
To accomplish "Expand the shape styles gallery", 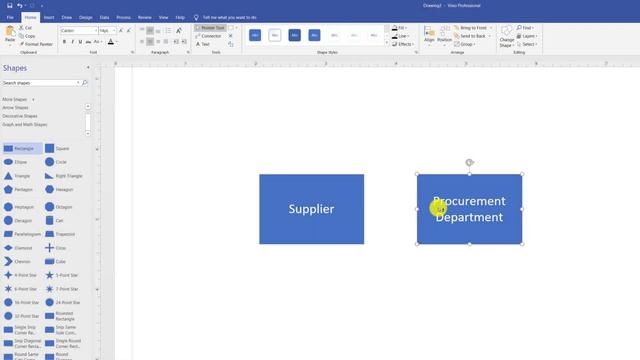I will (x=387, y=43).
